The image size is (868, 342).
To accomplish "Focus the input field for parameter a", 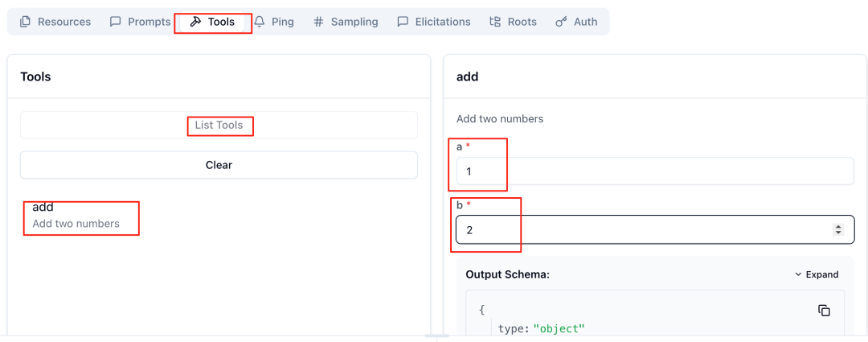I will pyautogui.click(x=654, y=171).
